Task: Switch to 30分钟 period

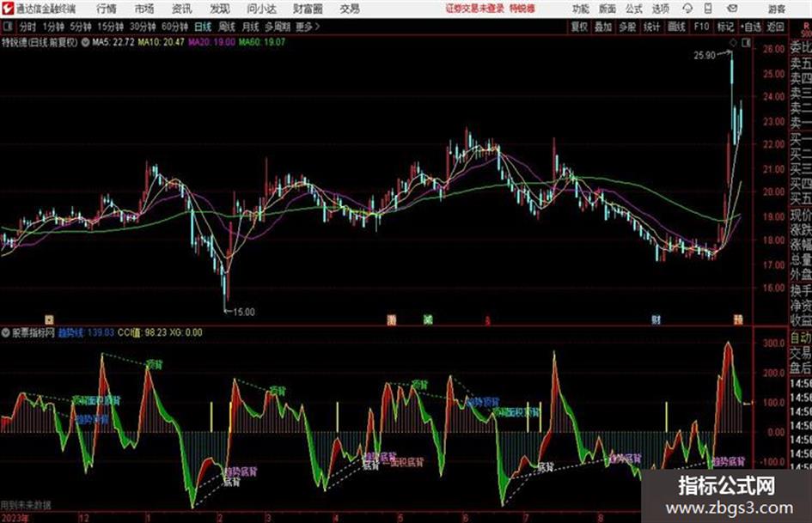Action: (x=143, y=27)
